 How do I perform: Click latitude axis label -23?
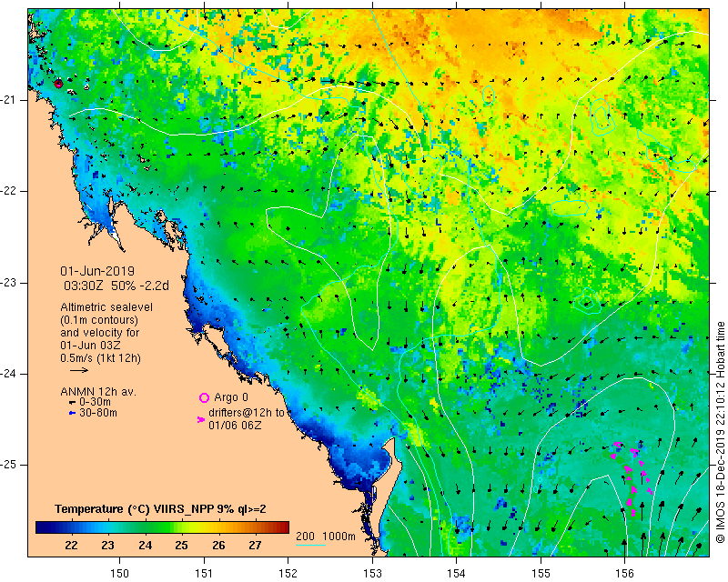coord(8,283)
